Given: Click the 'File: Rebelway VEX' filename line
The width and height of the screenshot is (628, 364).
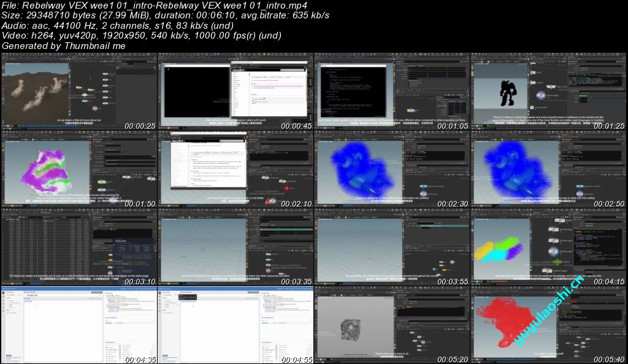Looking at the screenshot, I should (155, 5).
